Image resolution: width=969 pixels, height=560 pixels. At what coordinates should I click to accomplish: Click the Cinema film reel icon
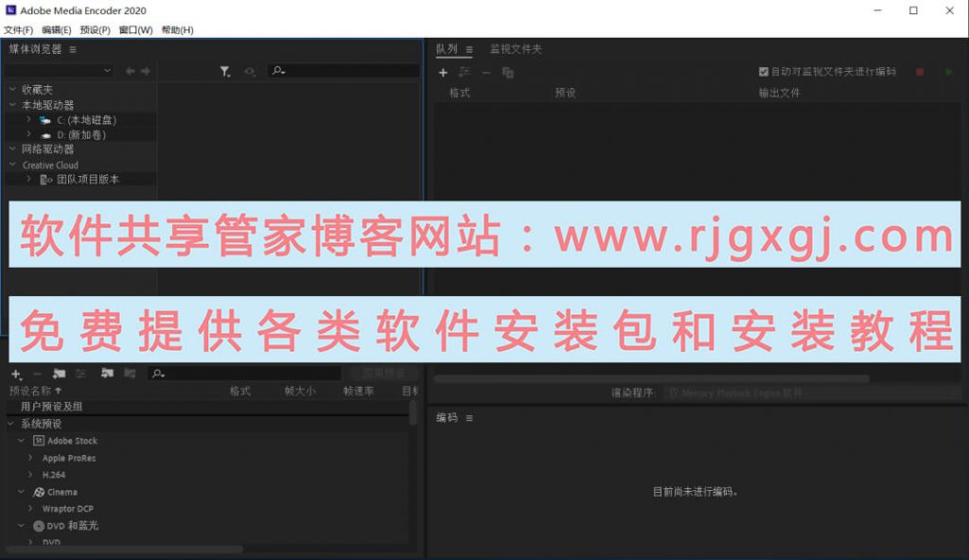39,492
